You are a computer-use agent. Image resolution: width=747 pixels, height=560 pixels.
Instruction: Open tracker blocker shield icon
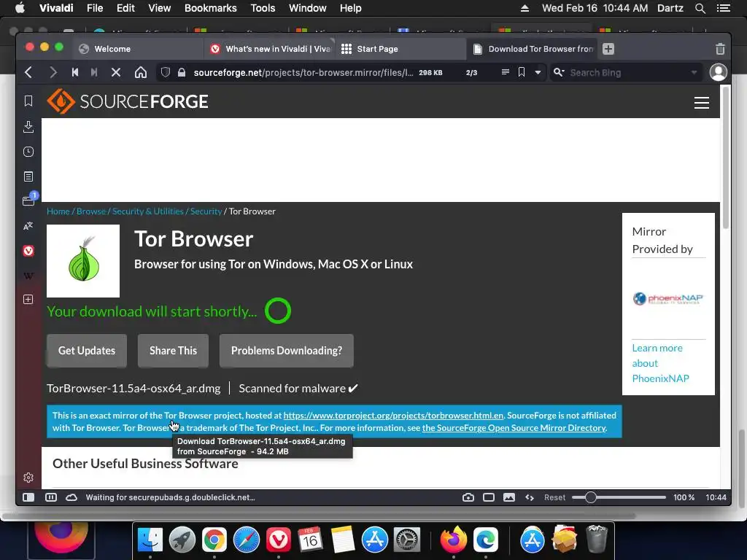pyautogui.click(x=166, y=72)
